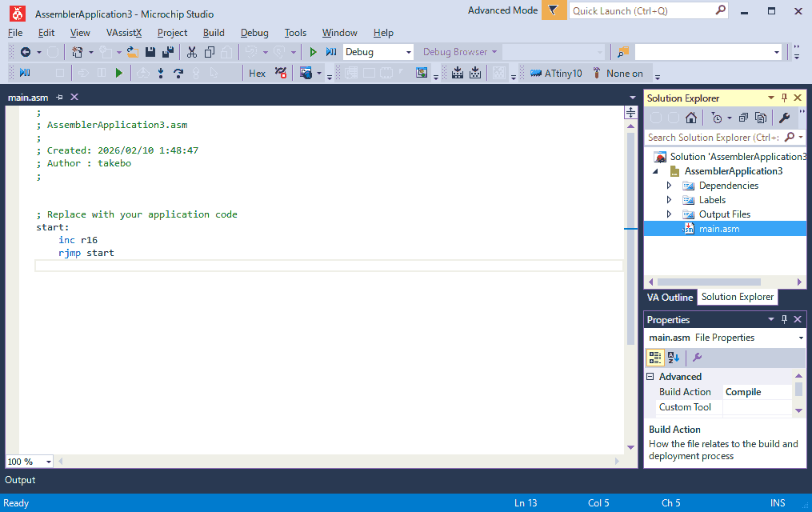Click the Cut scissors icon
This screenshot has width=812, height=512.
pyautogui.click(x=192, y=52)
